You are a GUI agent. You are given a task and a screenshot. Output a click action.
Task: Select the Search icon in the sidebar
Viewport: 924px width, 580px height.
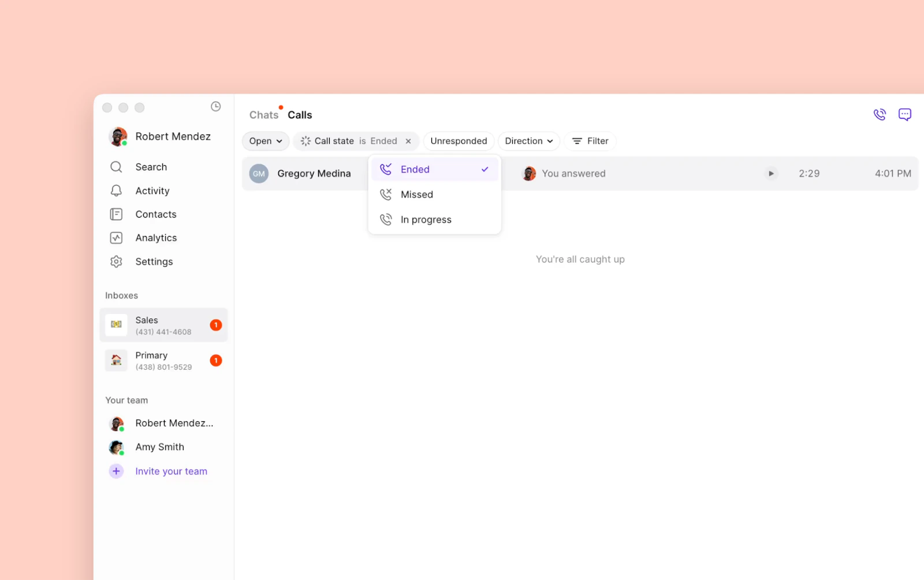[x=116, y=167]
